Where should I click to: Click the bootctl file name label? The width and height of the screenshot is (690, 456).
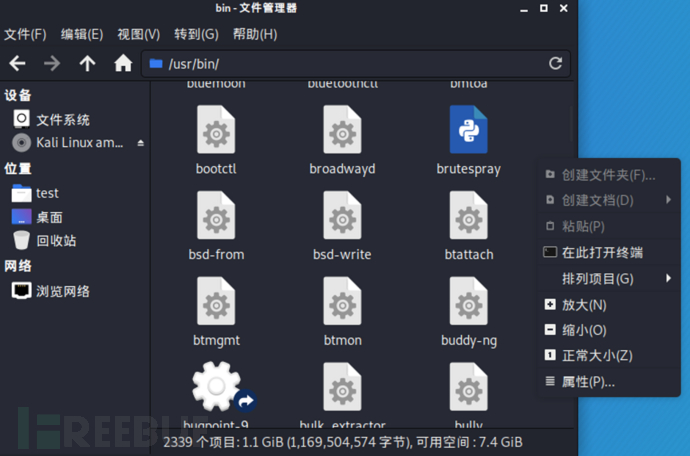click(x=216, y=169)
